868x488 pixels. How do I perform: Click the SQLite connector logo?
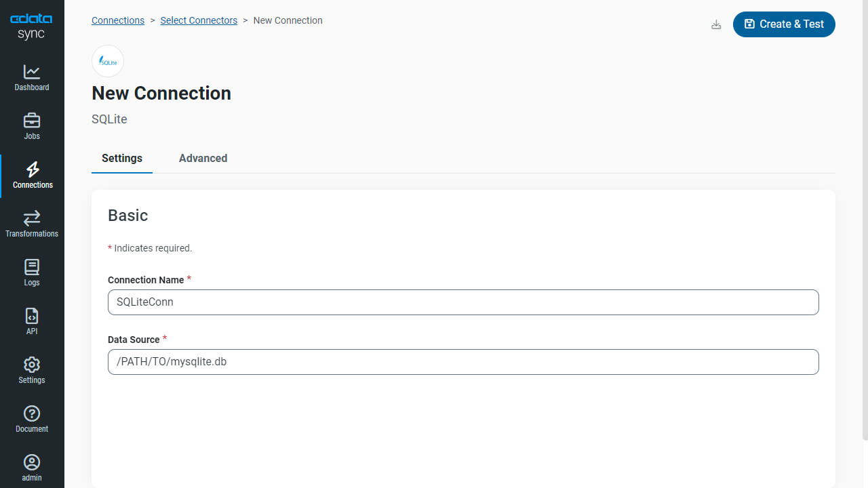pos(108,62)
